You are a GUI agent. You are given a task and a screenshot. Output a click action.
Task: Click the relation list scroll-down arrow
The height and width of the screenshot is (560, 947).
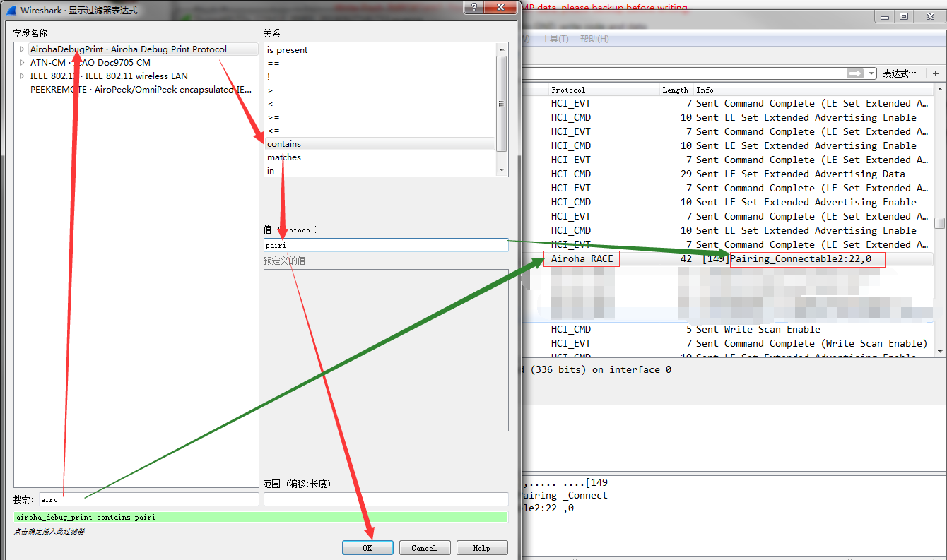pos(502,170)
